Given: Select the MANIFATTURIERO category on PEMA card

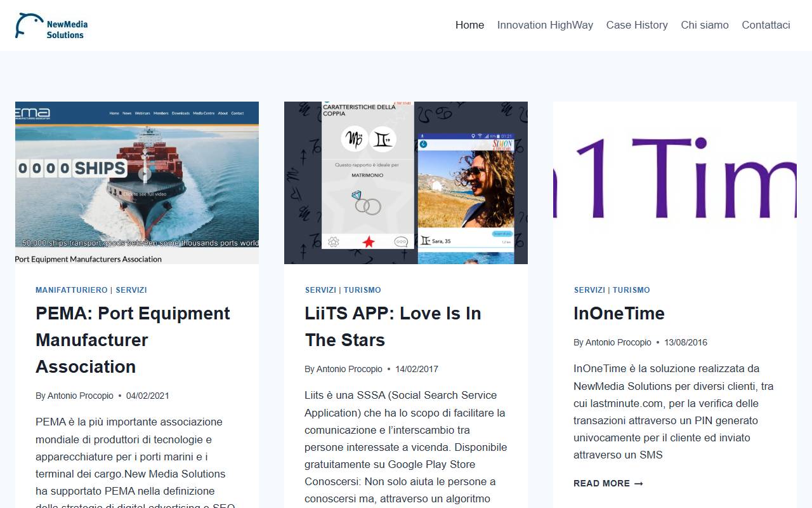Looking at the screenshot, I should [72, 290].
